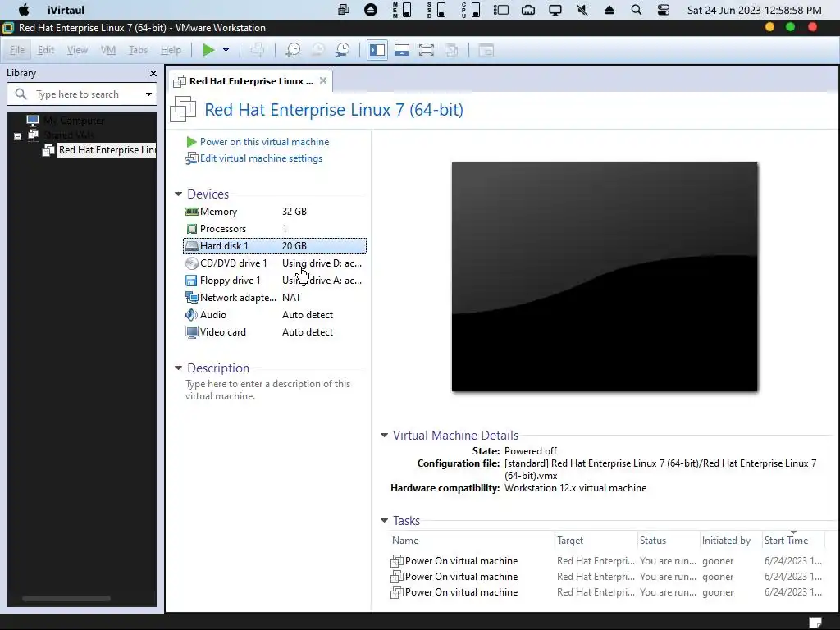This screenshot has height=630, width=840.
Task: Open the Edit menu
Action: [x=46, y=50]
